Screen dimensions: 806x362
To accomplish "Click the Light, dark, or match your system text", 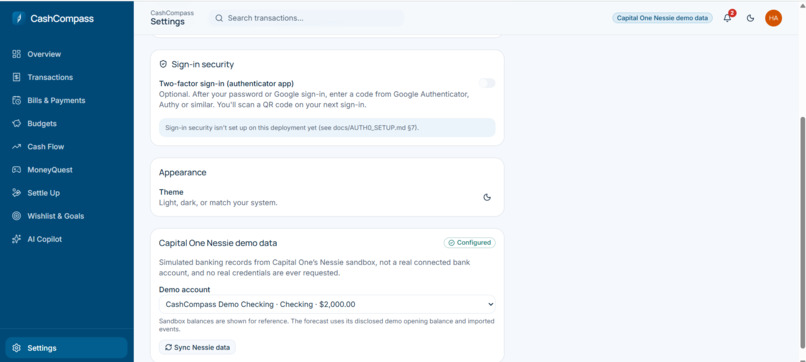I will [x=218, y=203].
